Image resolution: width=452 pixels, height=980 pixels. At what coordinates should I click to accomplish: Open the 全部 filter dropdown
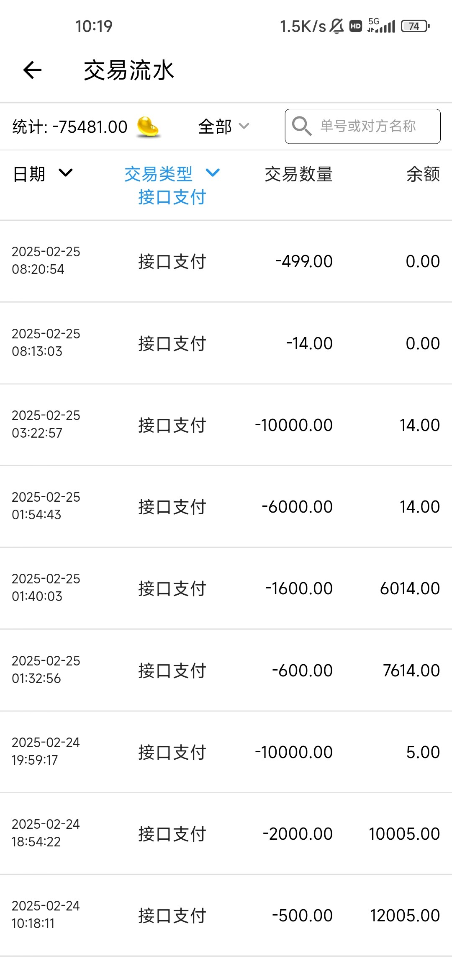pyautogui.click(x=223, y=126)
